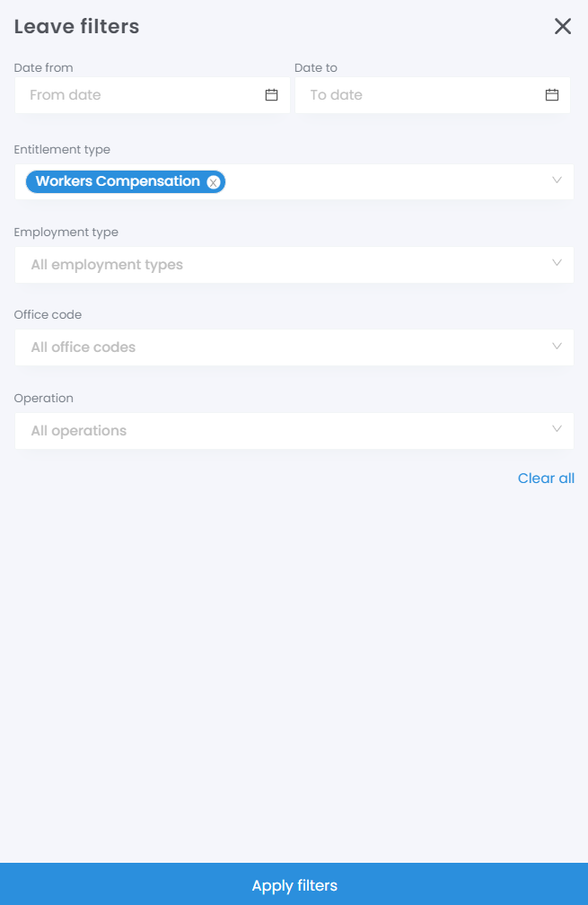Viewport: 588px width, 905px height.
Task: Close the Leave filters panel
Action: (563, 26)
